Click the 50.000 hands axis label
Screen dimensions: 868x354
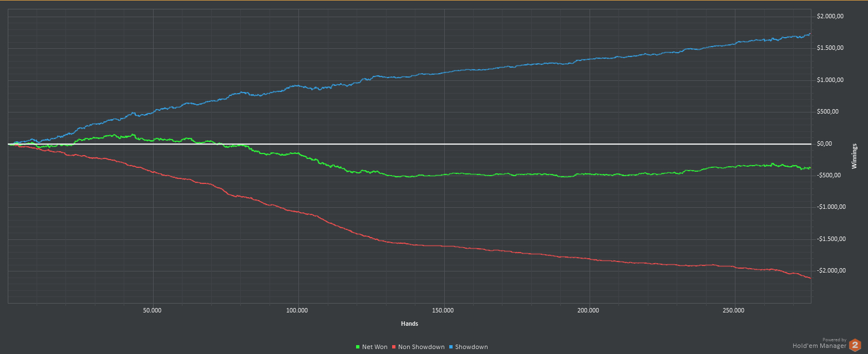(x=152, y=311)
